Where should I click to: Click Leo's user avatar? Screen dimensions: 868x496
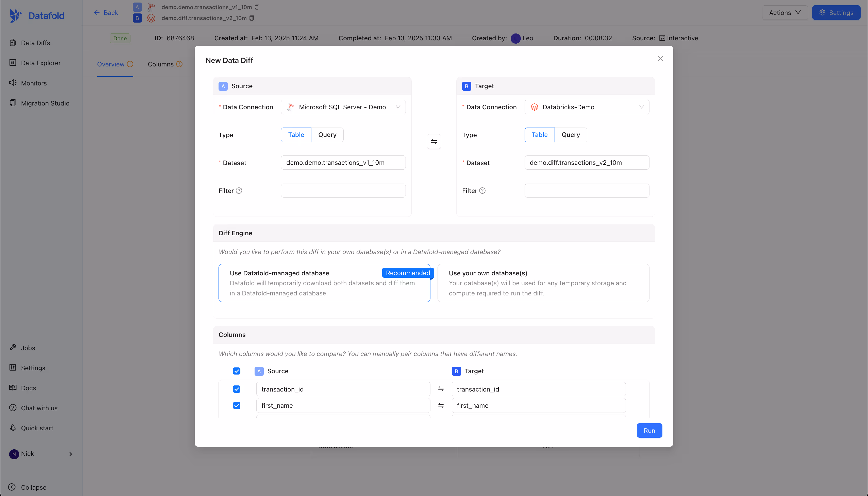(515, 39)
